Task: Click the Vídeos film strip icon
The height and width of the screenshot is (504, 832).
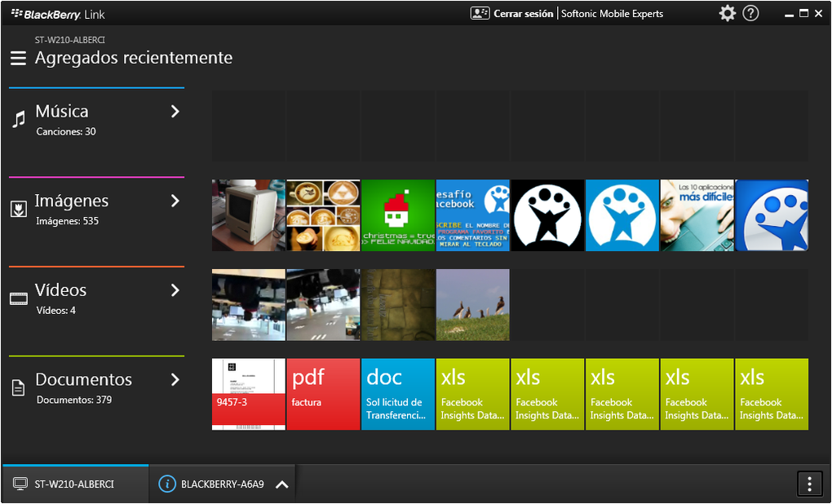Action: [19, 298]
